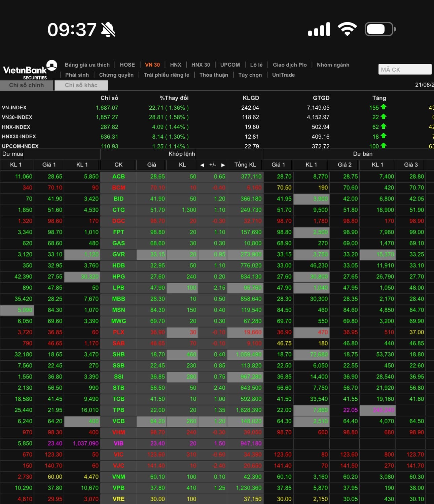Click the green up arrow in VN-INDEX row
Viewport: 434px width, 504px height.
(384, 107)
